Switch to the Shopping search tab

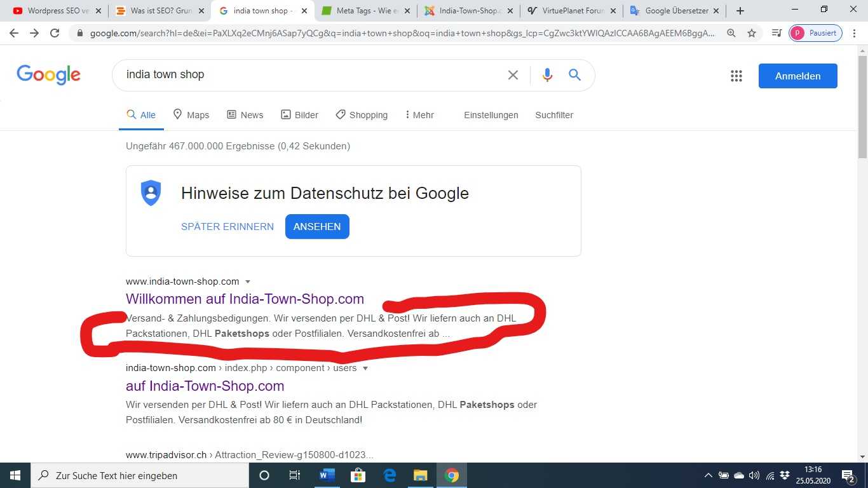(362, 115)
